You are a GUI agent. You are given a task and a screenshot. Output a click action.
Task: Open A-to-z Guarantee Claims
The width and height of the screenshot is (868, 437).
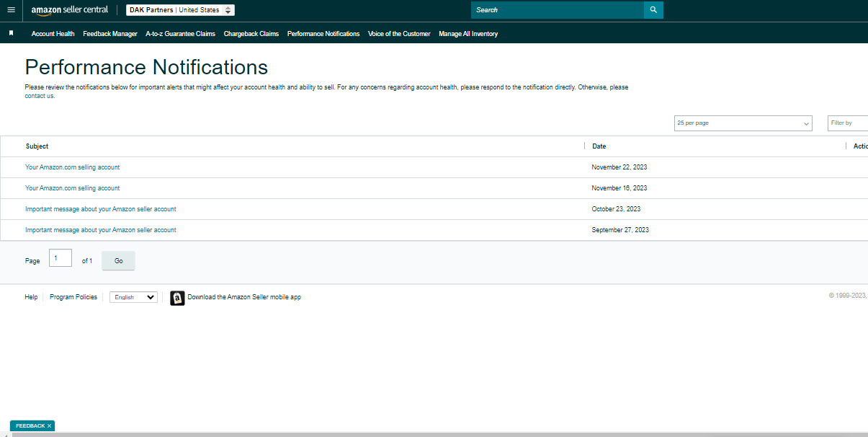click(x=180, y=34)
